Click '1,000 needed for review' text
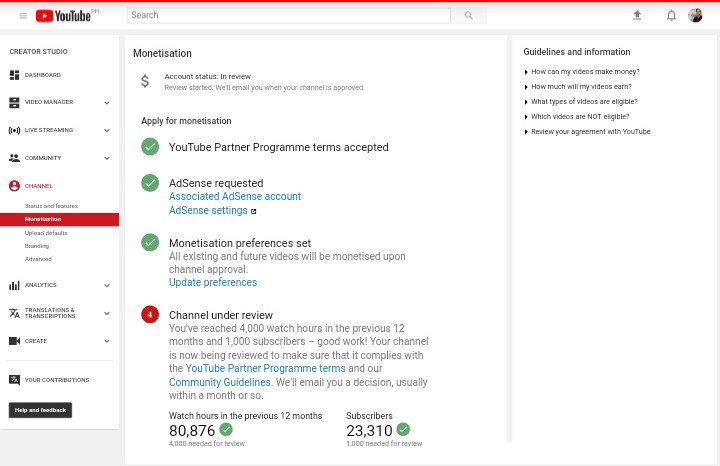Viewport: 720px width, 466px height. tap(384, 444)
